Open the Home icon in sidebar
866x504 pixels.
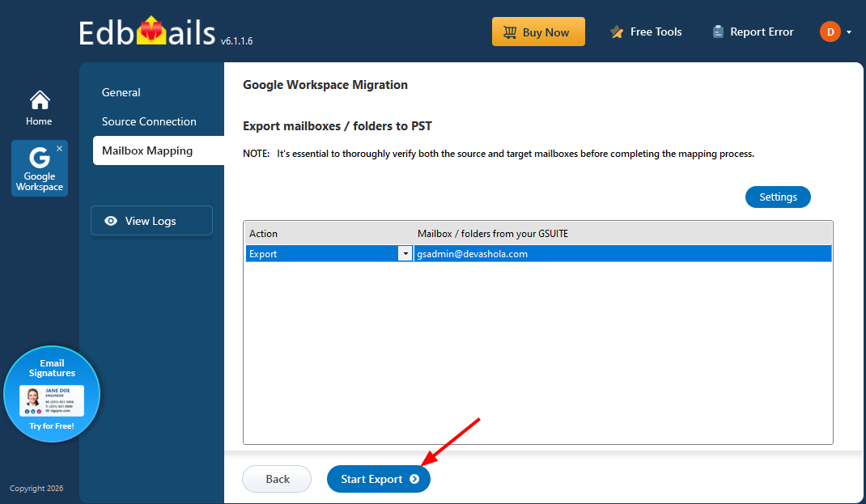tap(39, 108)
